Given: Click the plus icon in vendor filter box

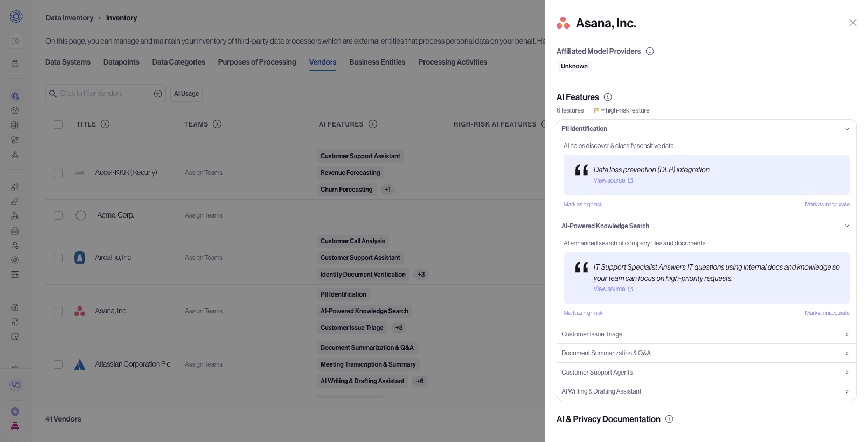Looking at the screenshot, I should (x=158, y=94).
